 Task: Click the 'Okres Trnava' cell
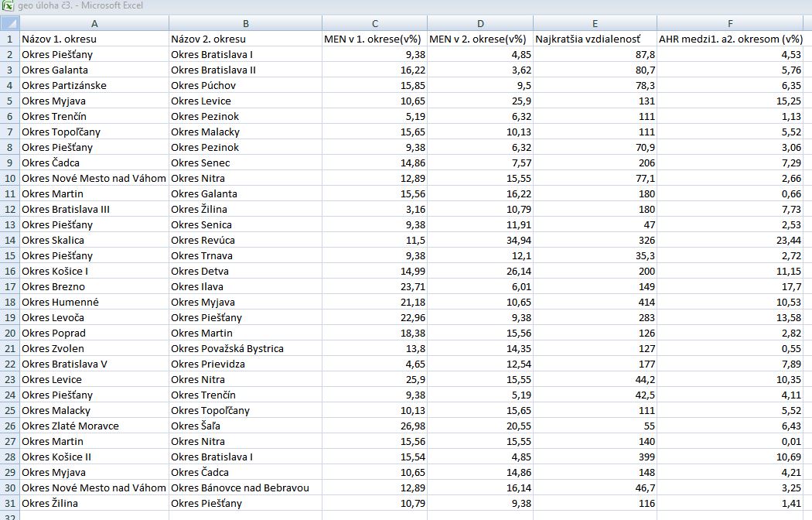point(245,256)
